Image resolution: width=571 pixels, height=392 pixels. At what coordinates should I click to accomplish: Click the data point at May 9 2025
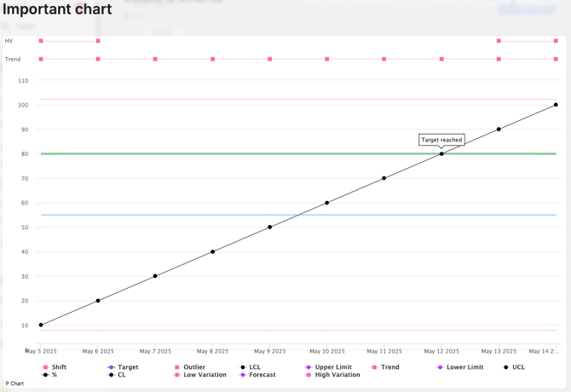[x=270, y=227]
